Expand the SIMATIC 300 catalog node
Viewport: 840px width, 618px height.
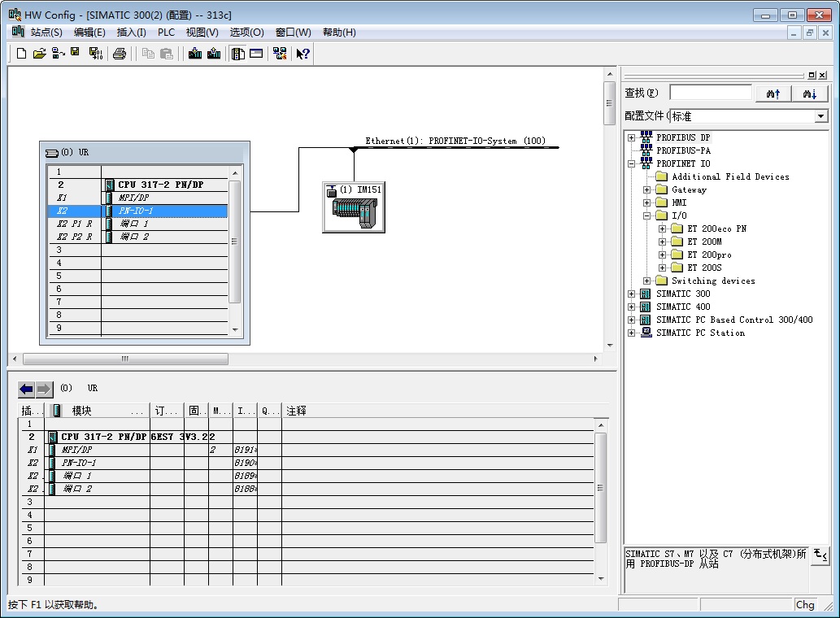(632, 294)
